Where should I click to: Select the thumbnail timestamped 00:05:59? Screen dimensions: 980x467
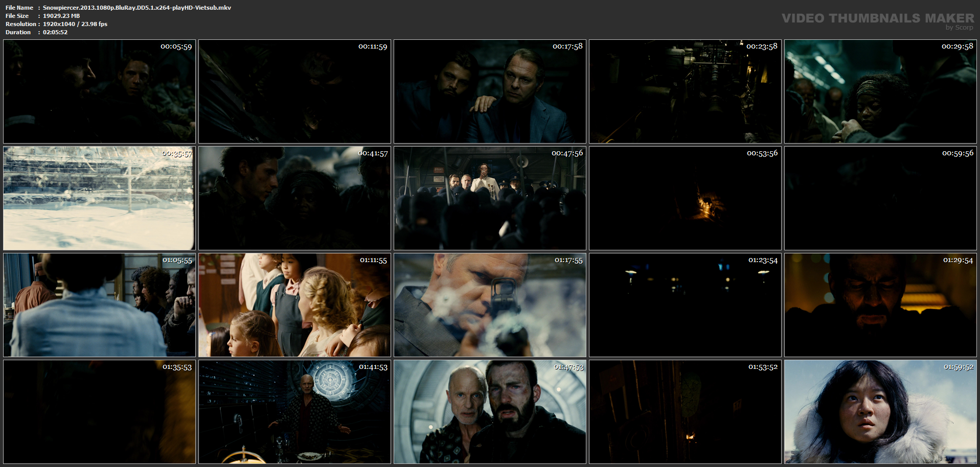pyautogui.click(x=99, y=91)
